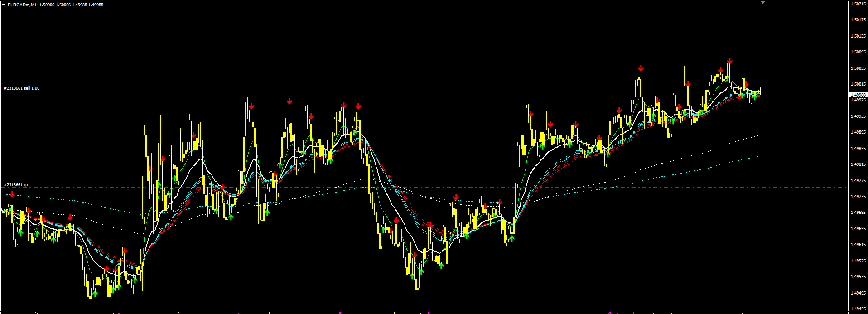This screenshot has width=868, height=314.
Task: Click price scale value 1.49535
Action: click(x=858, y=277)
